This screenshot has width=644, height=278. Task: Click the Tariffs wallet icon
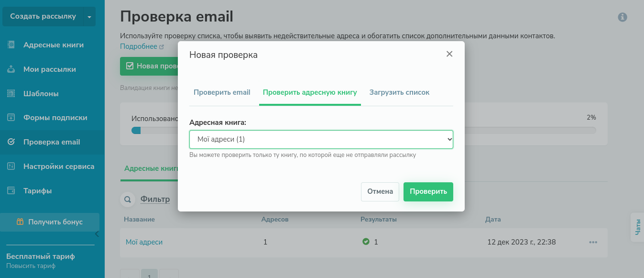tap(11, 191)
